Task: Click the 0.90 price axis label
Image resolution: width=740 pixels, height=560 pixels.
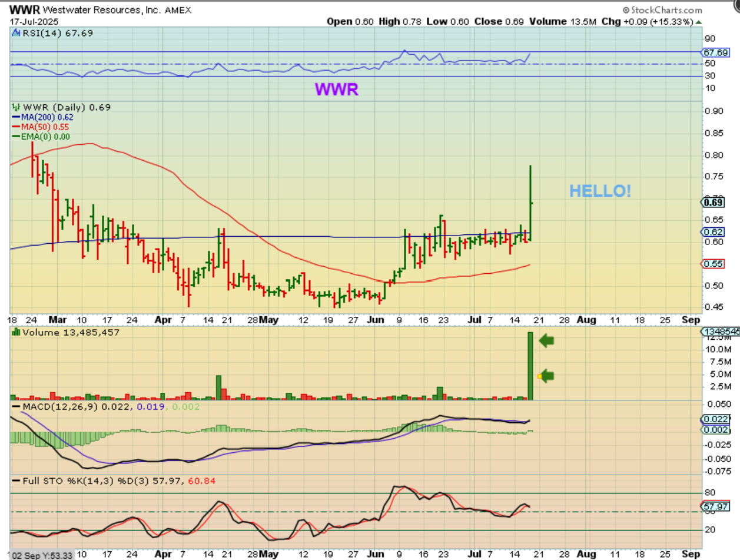Action: [715, 111]
